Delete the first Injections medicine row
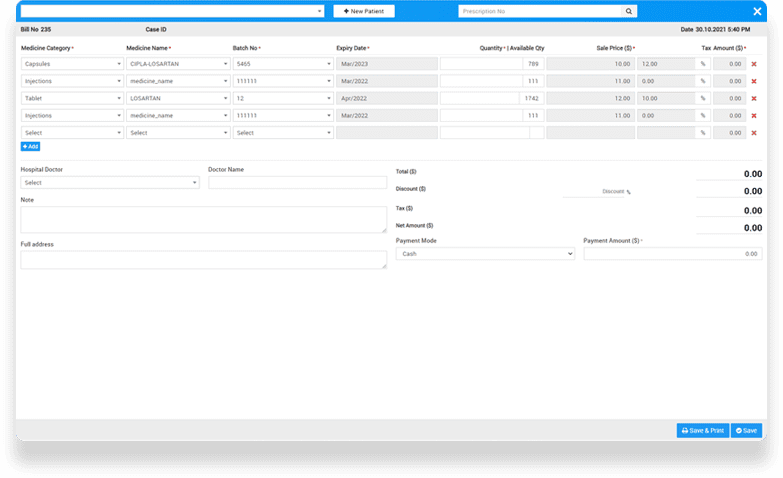783x478 pixels. coord(754,81)
